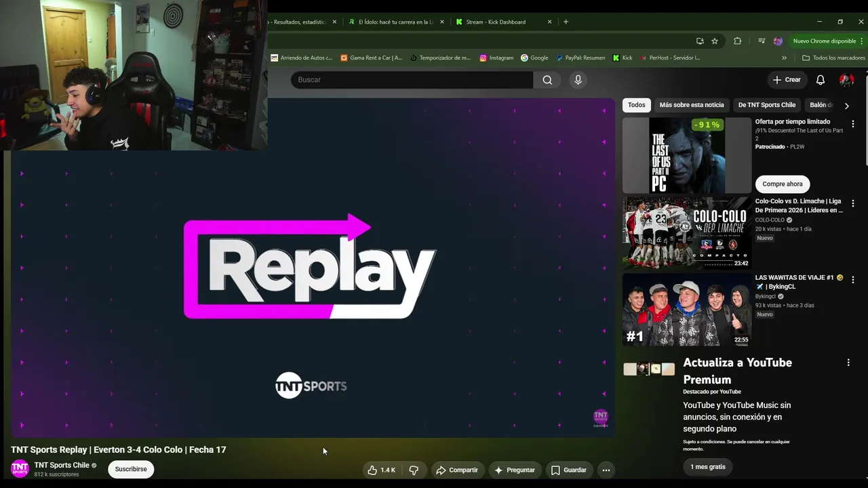868x488 pixels.
Task: Open the Chrome profile avatar
Action: [778, 41]
